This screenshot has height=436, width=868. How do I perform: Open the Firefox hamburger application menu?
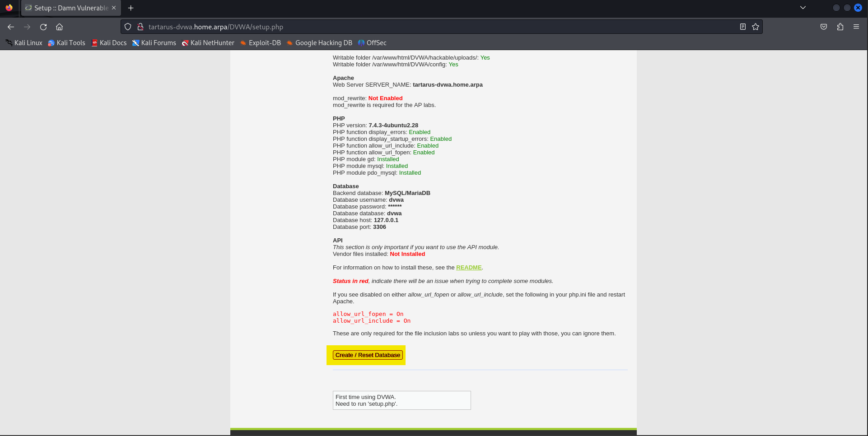pyautogui.click(x=856, y=27)
